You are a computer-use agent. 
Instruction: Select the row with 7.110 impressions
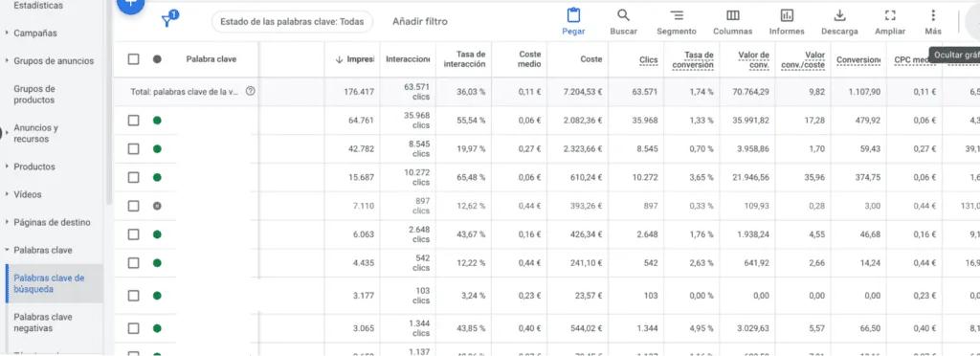coord(133,206)
